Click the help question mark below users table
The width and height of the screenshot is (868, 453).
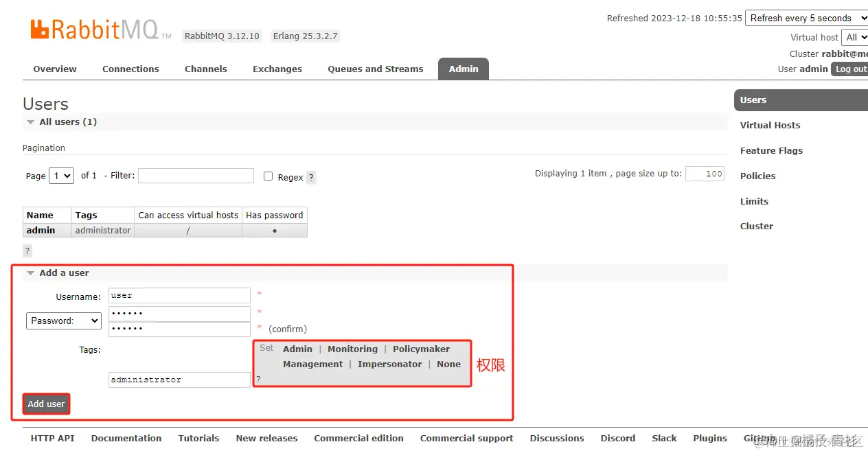click(x=27, y=251)
